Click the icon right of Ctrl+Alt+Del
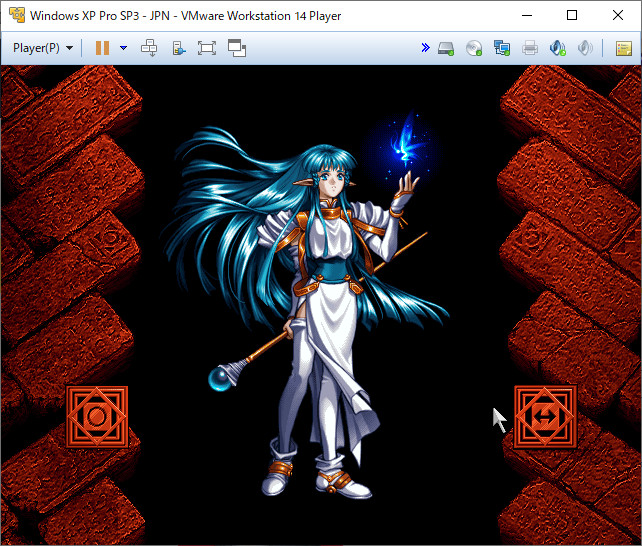 point(179,48)
